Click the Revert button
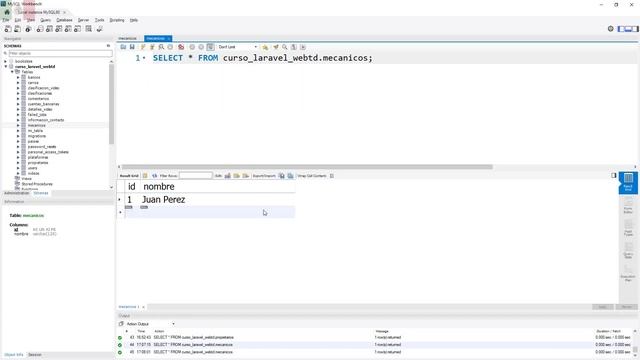Screen dimensions: 640x360 point(627,307)
